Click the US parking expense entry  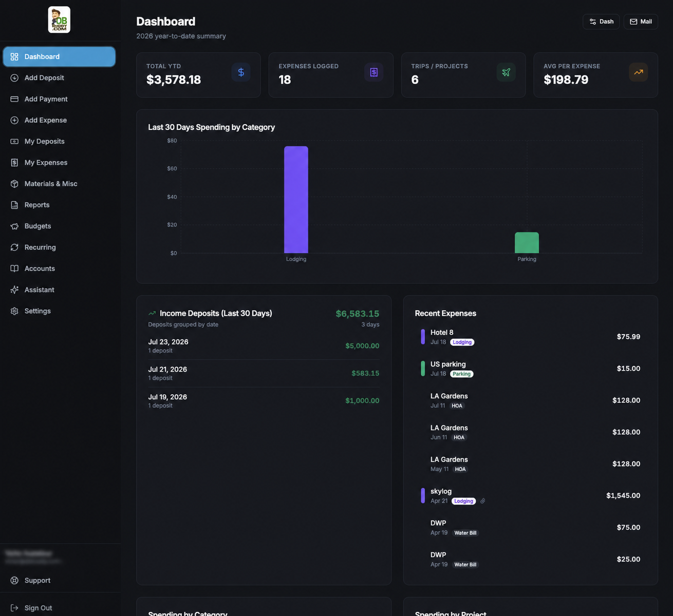point(530,369)
